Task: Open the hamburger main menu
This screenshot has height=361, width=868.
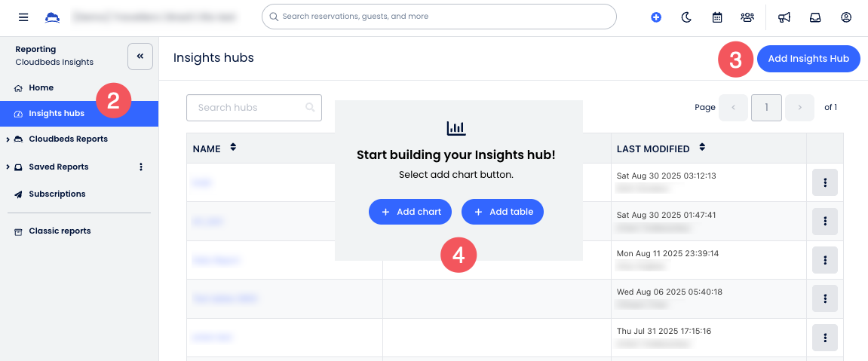Action: [23, 17]
